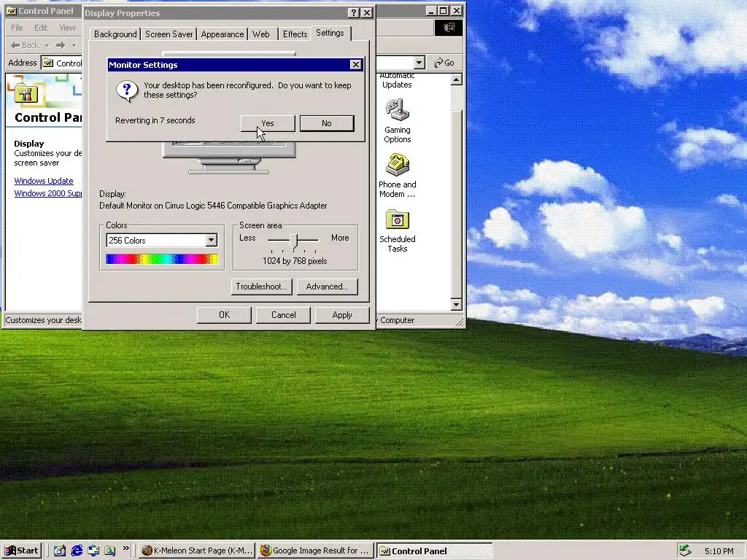Viewport: 747px width, 560px height.
Task: Open the Start menu
Action: click(21, 551)
